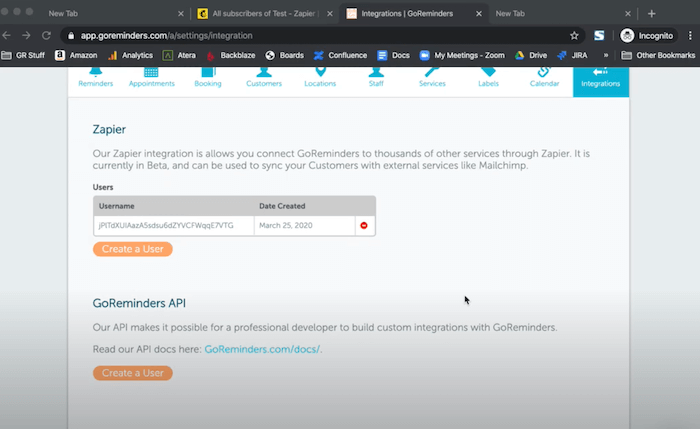Open the Other Bookmarks folder
The image size is (700, 429).
(x=658, y=55)
